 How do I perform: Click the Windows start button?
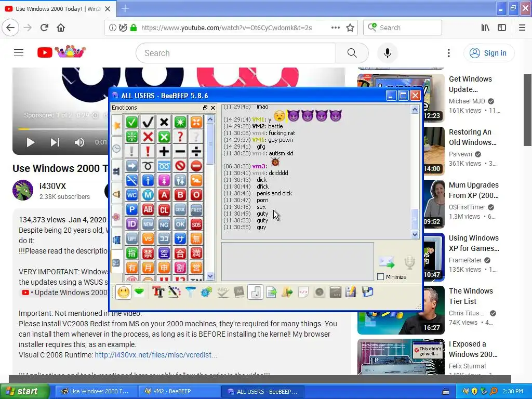point(25,391)
